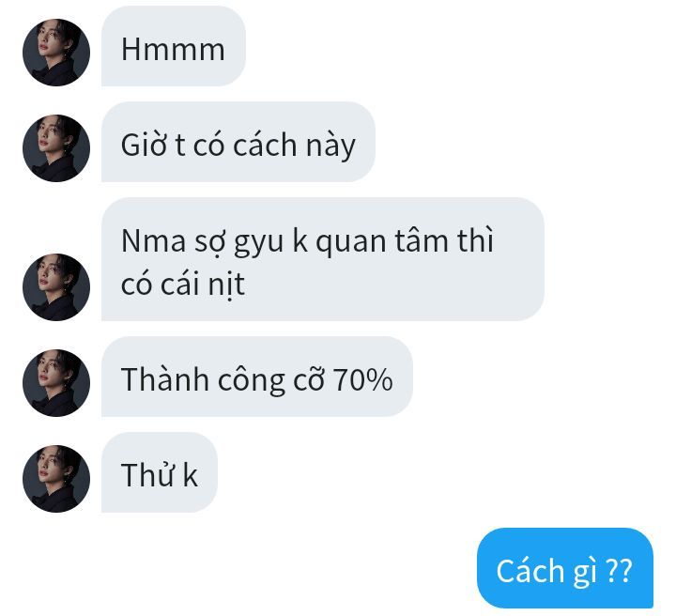The height and width of the screenshot is (616, 676).
Task: Open the avatar next to the "Thử k" message
Action: click(56, 479)
